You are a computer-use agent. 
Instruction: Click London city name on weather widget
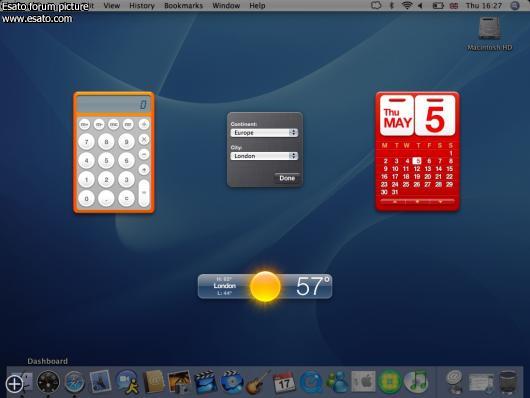pyautogui.click(x=224, y=286)
